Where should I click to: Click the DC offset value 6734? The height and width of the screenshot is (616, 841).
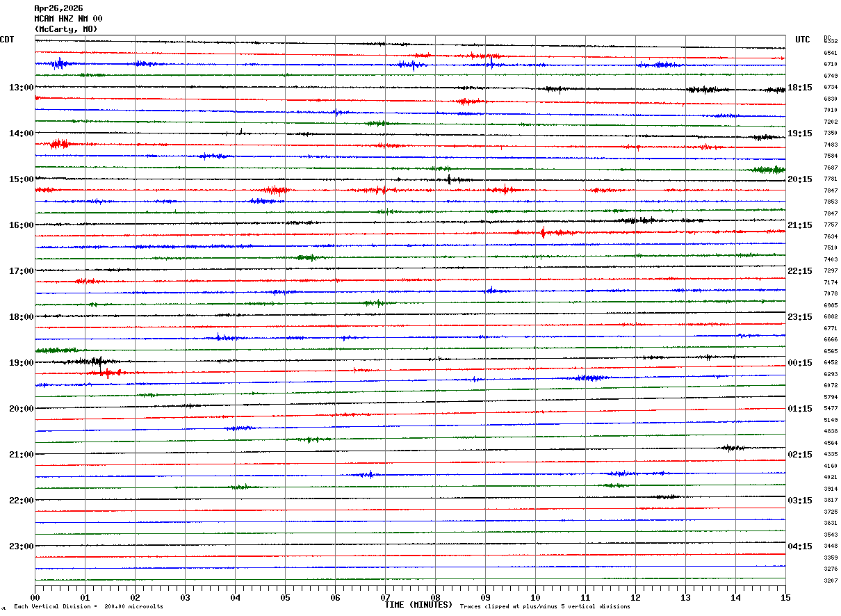831,88
